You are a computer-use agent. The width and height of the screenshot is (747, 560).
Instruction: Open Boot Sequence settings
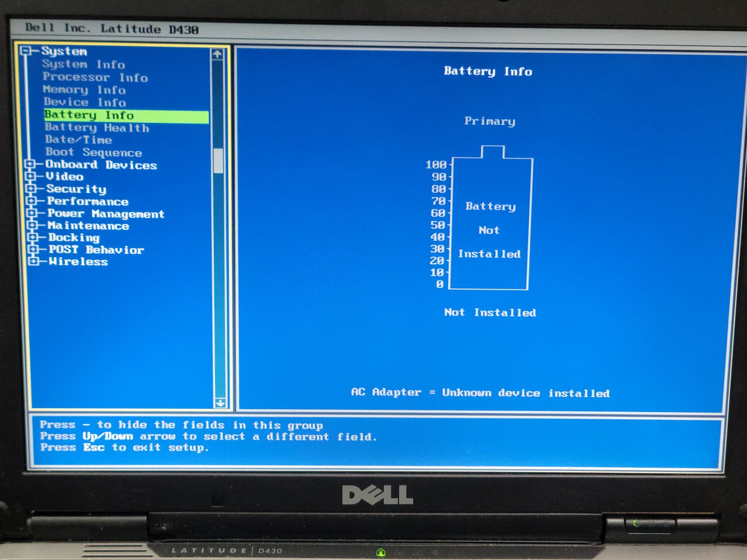tap(93, 152)
